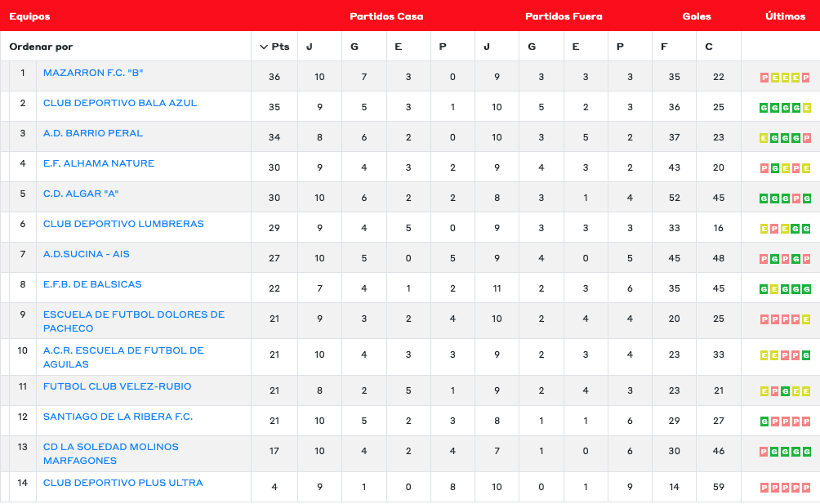Click the yellow E badge in Bala Azul's recent results
The height and width of the screenshot is (504, 820).
point(807,108)
